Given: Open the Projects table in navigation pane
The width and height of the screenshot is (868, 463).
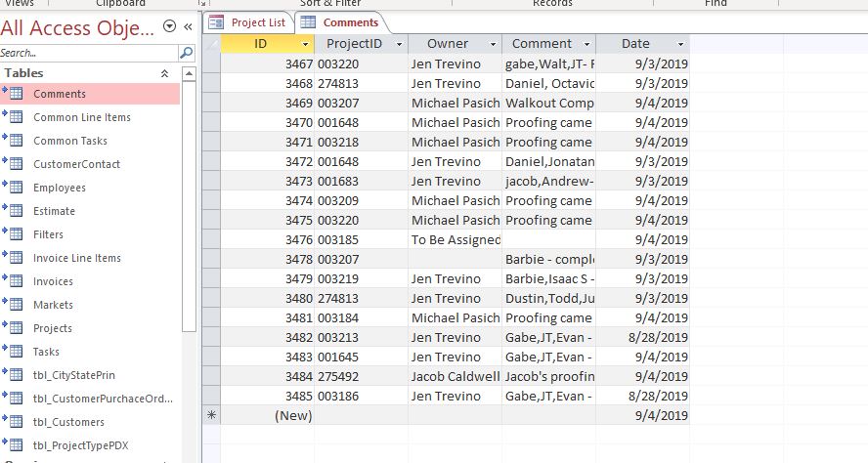Looking at the screenshot, I should pos(53,328).
